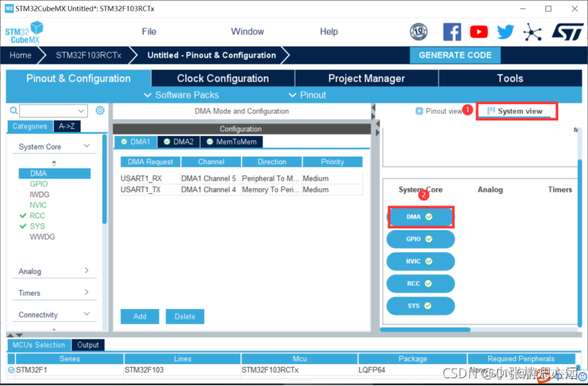Click the categories panel vertical scrollbar
This screenshot has height=386, width=588.
[104, 179]
